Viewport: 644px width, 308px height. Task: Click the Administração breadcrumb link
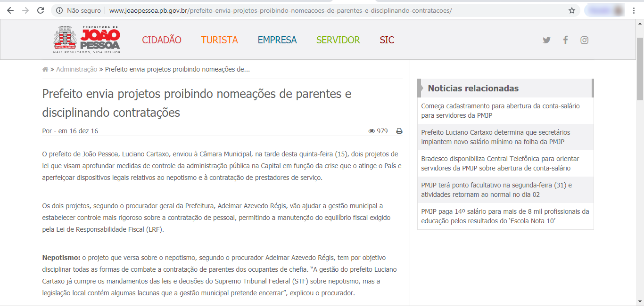coord(76,69)
